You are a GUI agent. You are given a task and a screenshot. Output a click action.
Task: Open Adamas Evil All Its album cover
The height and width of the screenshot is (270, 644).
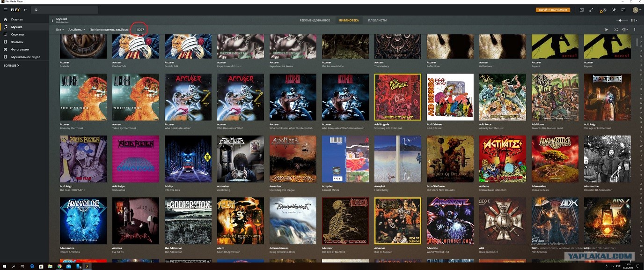click(x=135, y=221)
